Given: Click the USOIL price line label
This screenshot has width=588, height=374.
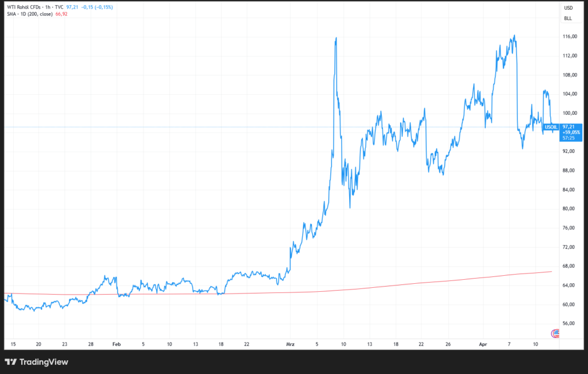Looking at the screenshot, I should pyautogui.click(x=550, y=126).
